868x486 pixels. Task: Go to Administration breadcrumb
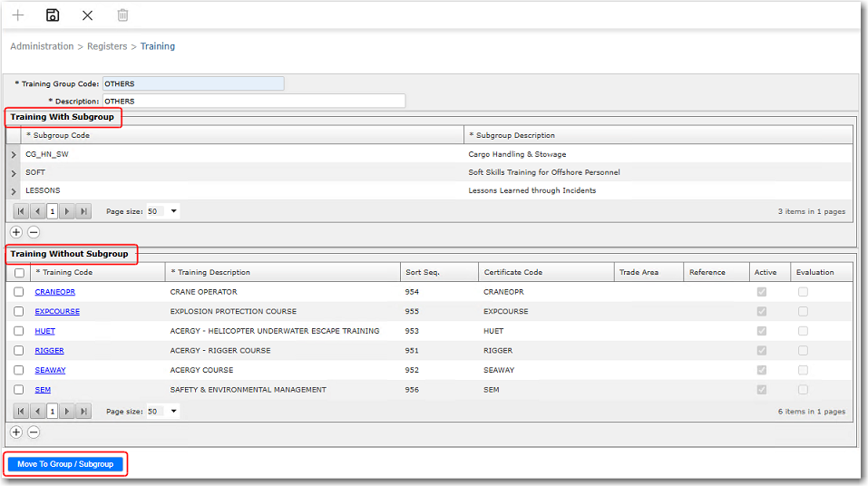coord(42,46)
